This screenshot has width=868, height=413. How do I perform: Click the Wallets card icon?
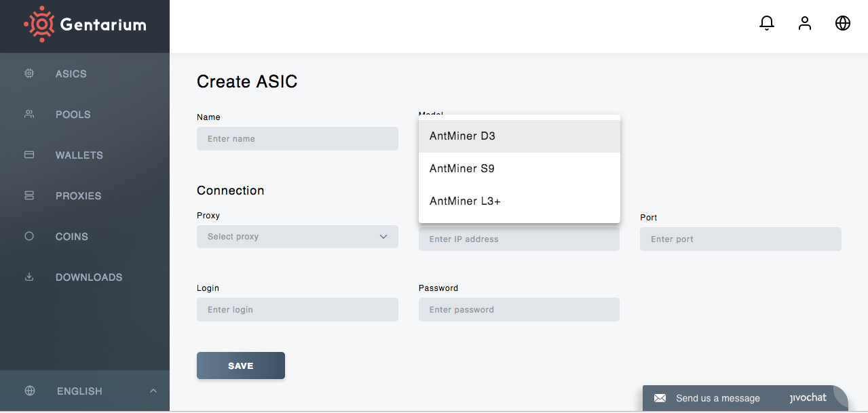pos(29,155)
